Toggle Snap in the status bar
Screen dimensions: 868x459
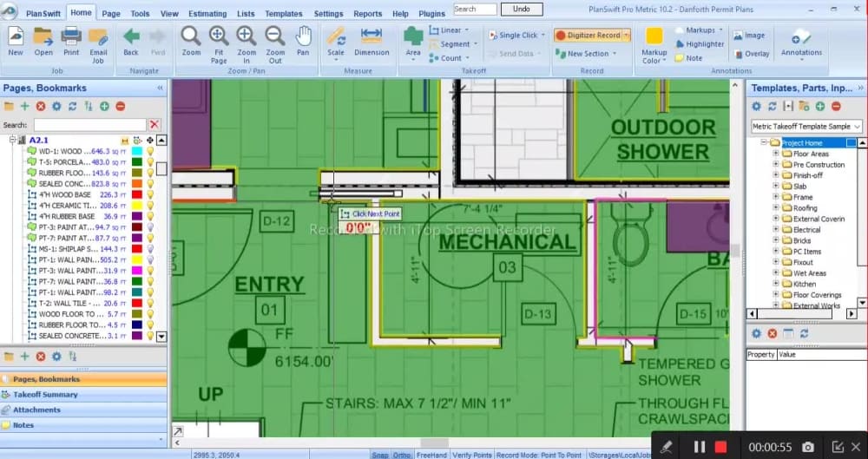380,455
